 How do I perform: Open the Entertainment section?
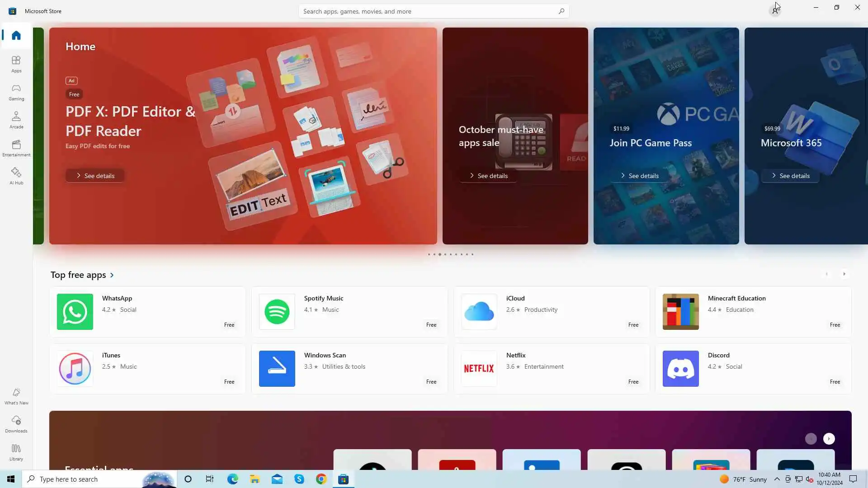point(16,148)
